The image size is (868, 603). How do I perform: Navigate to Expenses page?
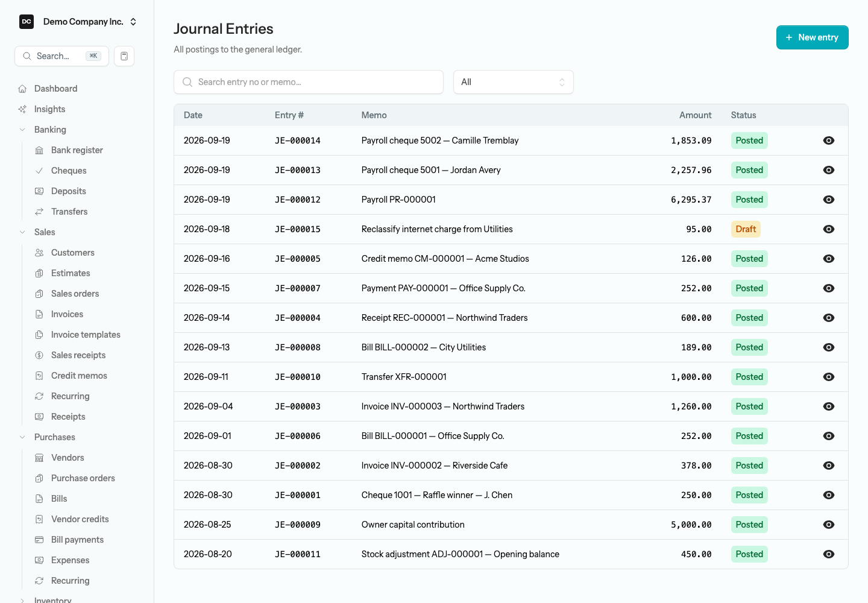point(70,560)
